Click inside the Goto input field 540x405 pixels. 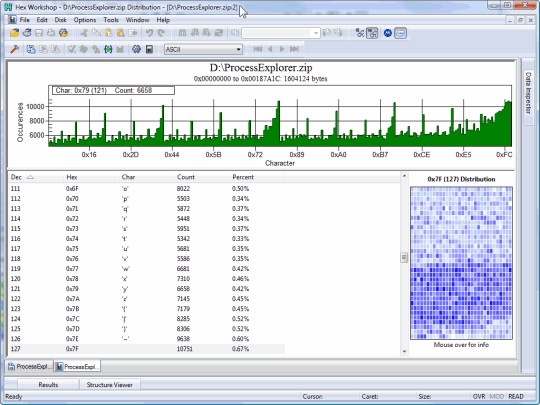277,33
